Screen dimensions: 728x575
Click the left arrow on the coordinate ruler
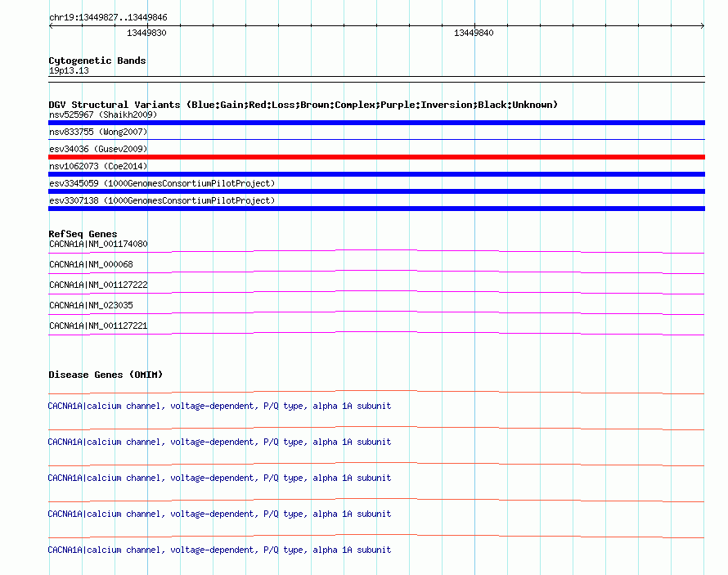(51, 26)
